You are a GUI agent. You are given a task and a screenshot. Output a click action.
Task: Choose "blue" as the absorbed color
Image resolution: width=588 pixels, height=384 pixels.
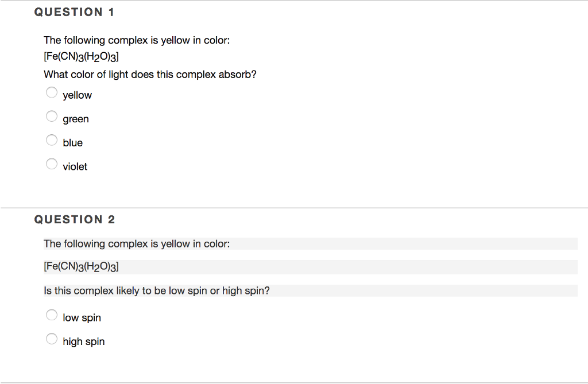pyautogui.click(x=51, y=140)
